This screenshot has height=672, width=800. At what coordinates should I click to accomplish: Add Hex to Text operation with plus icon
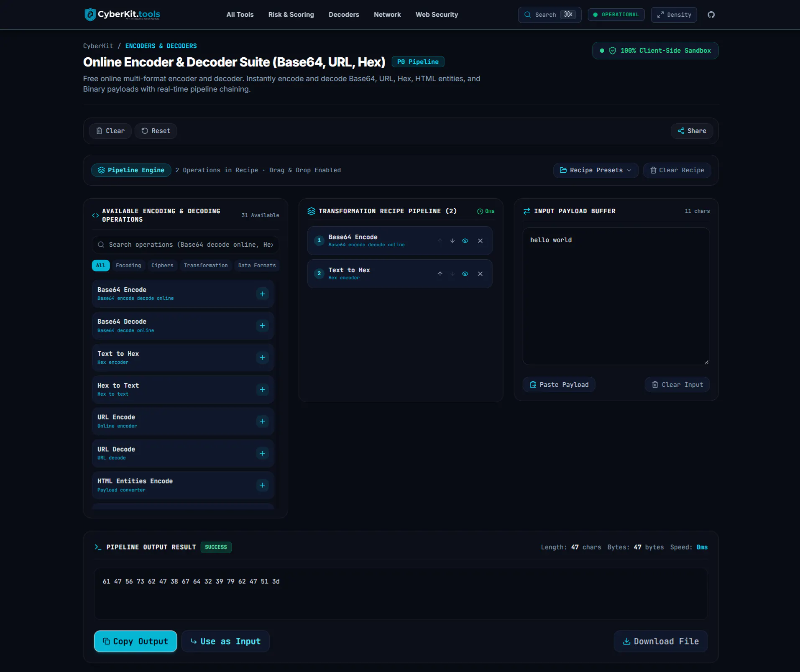point(262,390)
